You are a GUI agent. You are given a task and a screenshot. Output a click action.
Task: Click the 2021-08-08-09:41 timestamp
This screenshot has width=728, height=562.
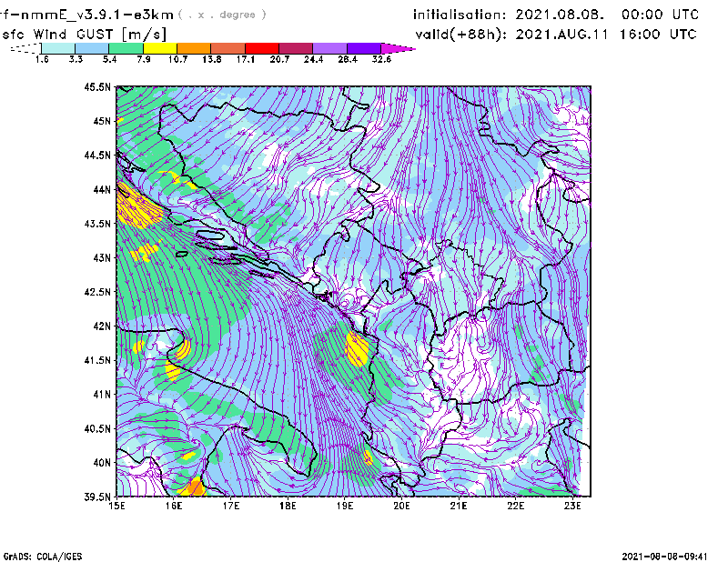pyautogui.click(x=664, y=557)
